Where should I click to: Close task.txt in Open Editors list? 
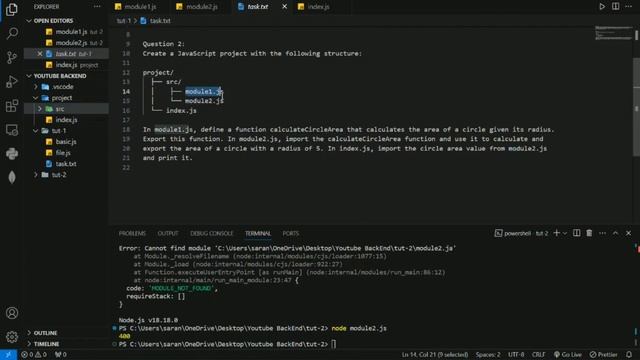(x=40, y=53)
